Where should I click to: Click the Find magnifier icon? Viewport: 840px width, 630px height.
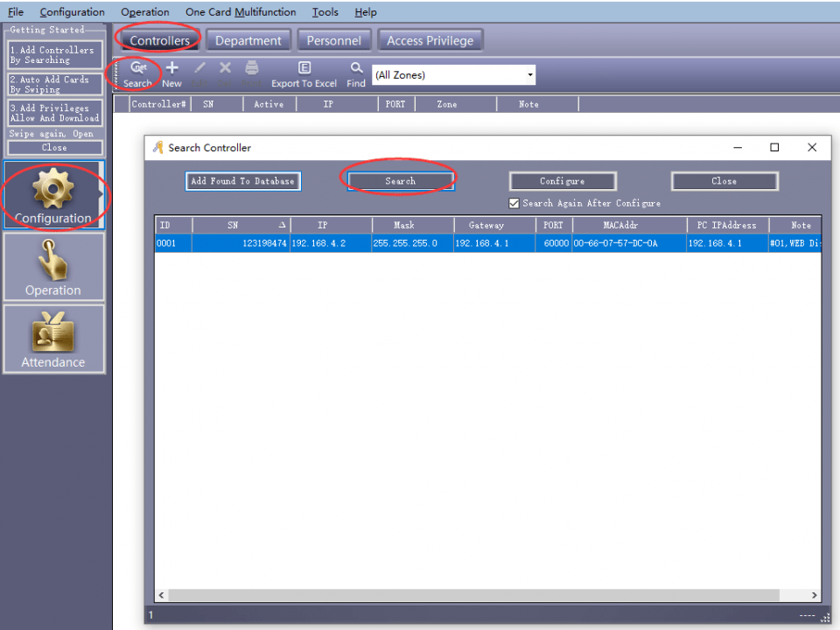point(355,68)
